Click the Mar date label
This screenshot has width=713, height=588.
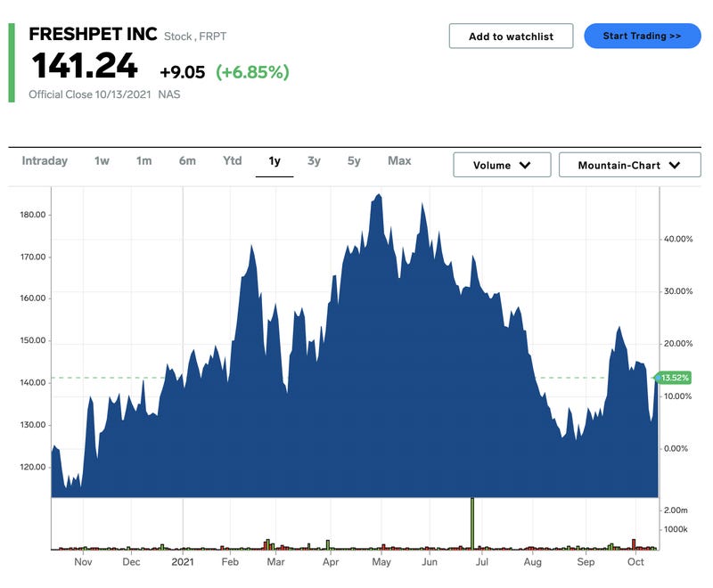(x=275, y=562)
